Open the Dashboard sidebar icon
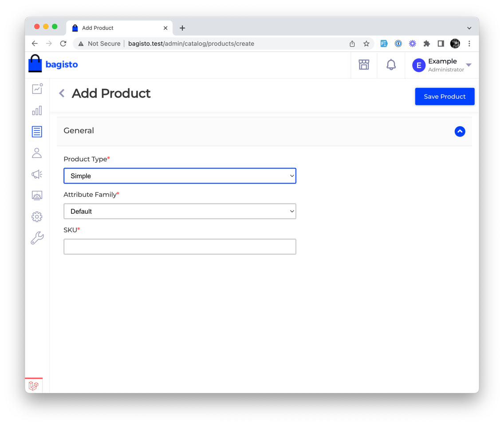This screenshot has width=504, height=426. tap(37, 89)
